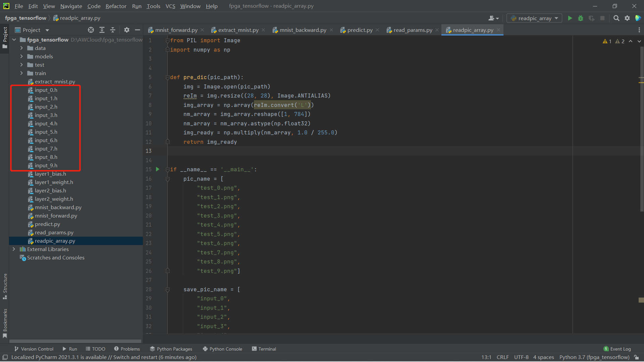This screenshot has height=362, width=644.
Task: Open the Event Log
Action: pyautogui.click(x=617, y=349)
